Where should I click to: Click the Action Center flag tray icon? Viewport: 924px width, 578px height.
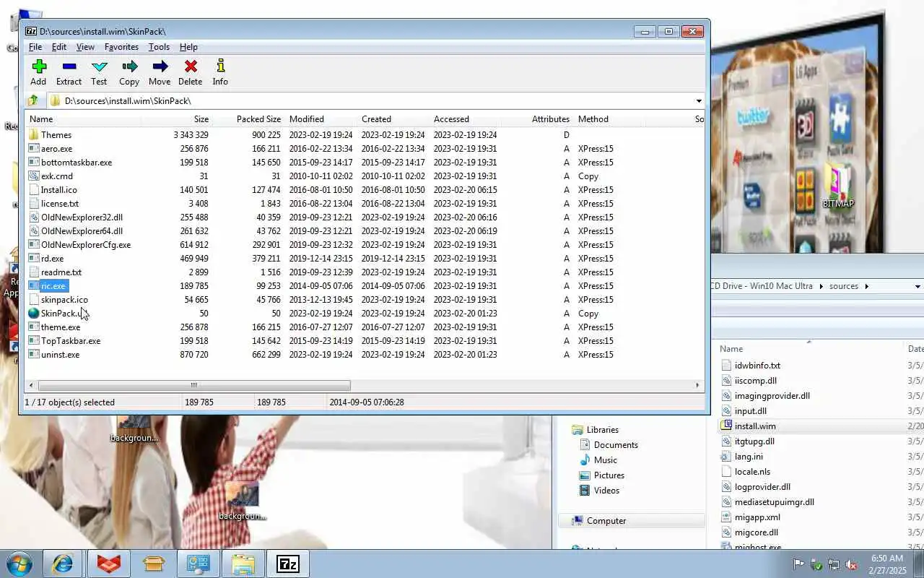point(798,564)
